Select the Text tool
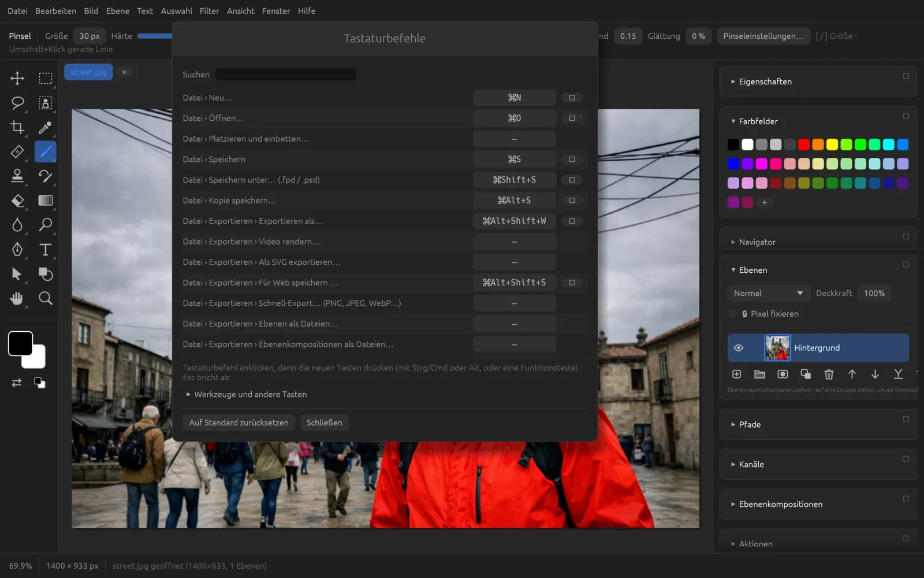The image size is (924, 578). (45, 249)
